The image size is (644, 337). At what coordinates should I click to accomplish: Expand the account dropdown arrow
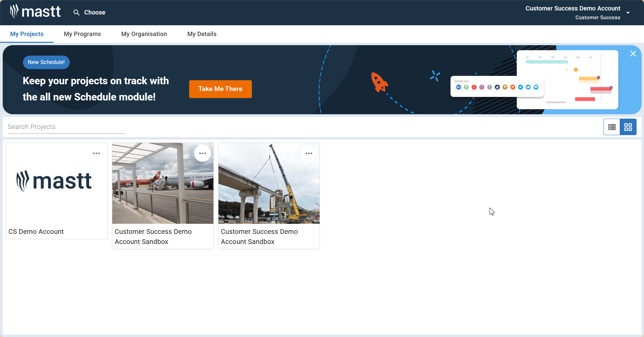coord(628,13)
